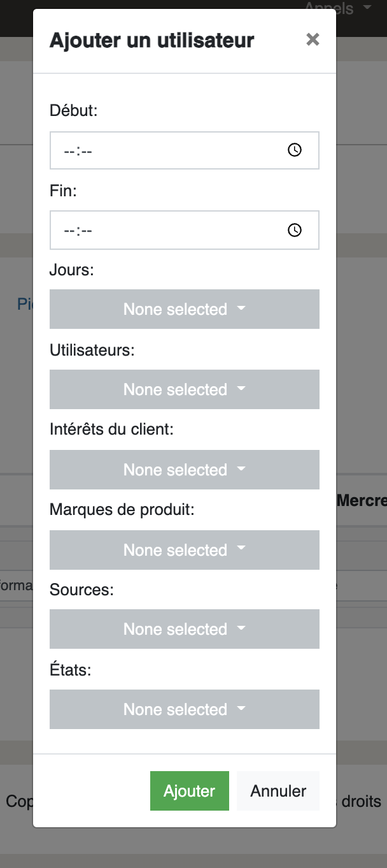Expand the Utilisateurs dropdown
Image resolution: width=387 pixels, height=868 pixels.
pyautogui.click(x=185, y=389)
